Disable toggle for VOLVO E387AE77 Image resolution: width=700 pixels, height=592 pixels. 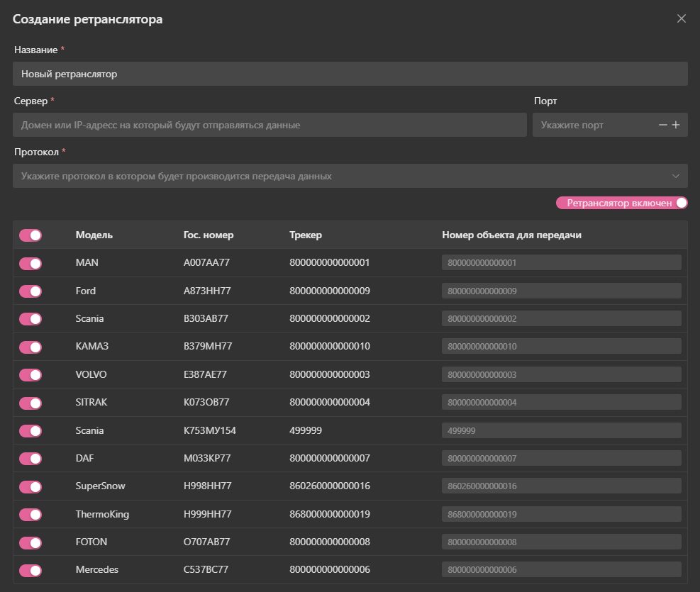click(x=30, y=375)
